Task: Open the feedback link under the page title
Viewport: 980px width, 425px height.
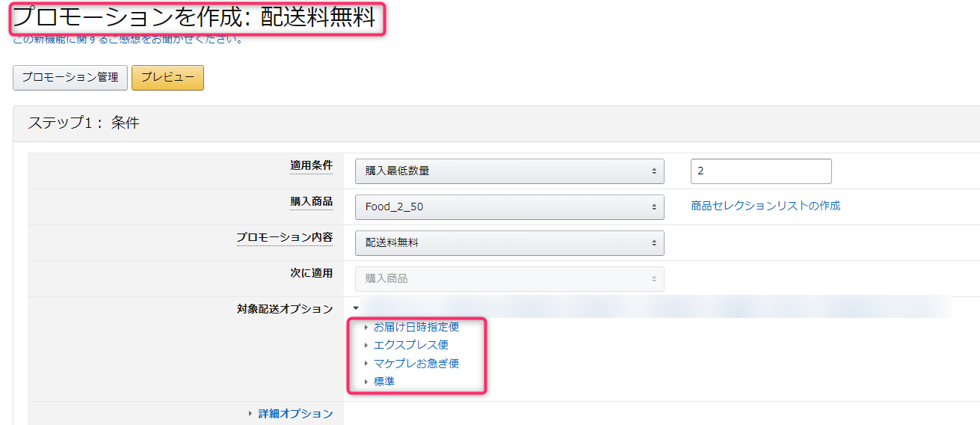Action: point(128,40)
